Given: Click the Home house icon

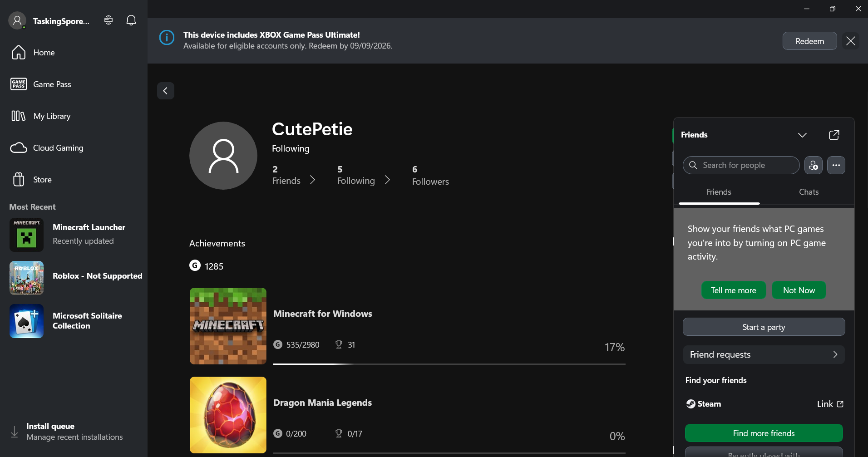Looking at the screenshot, I should click(19, 52).
